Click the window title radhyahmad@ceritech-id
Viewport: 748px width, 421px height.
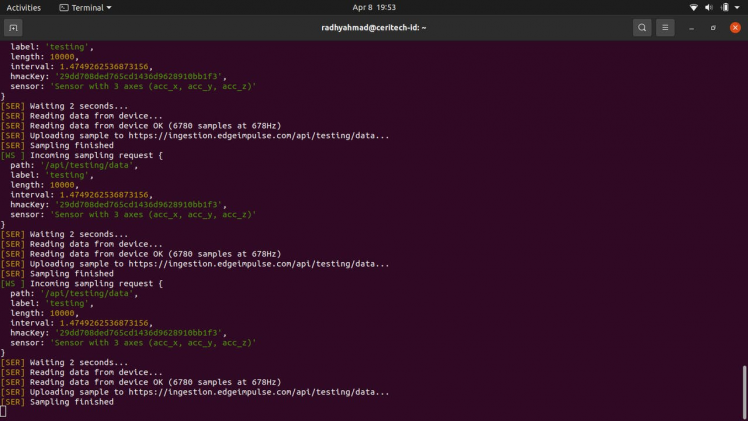coord(374,28)
